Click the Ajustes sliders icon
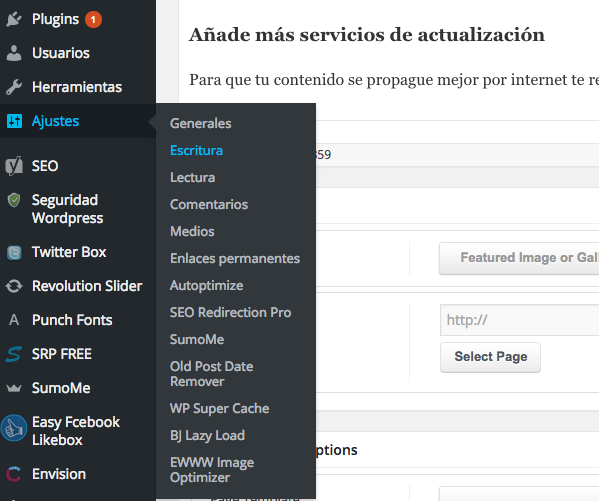 [14, 121]
